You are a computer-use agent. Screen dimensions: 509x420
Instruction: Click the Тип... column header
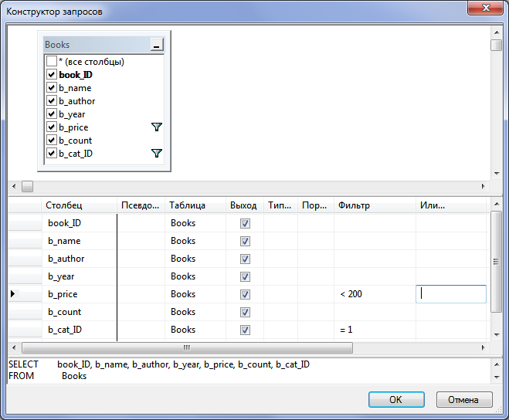(x=281, y=205)
